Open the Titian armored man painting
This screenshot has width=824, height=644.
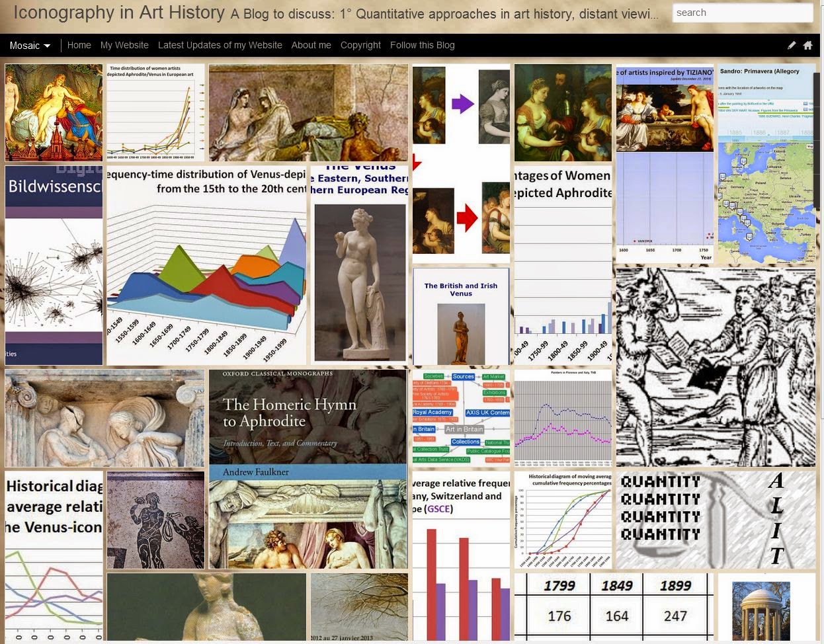coord(563,112)
